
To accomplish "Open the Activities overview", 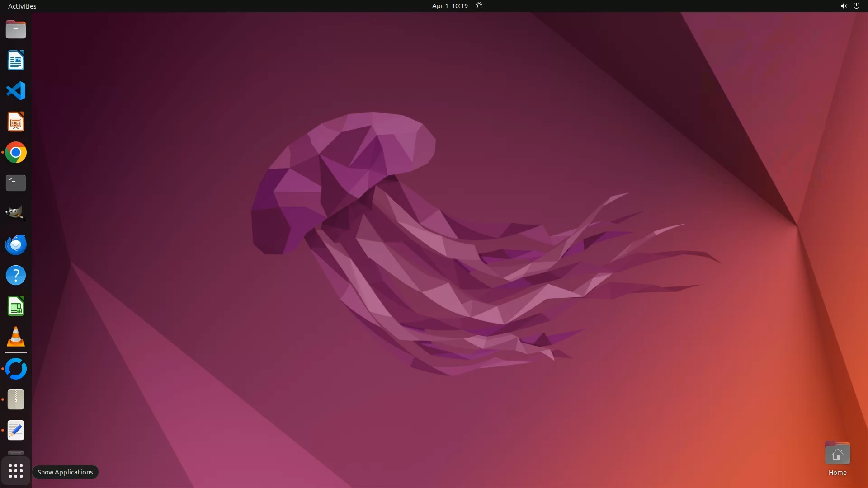I will tap(22, 6).
